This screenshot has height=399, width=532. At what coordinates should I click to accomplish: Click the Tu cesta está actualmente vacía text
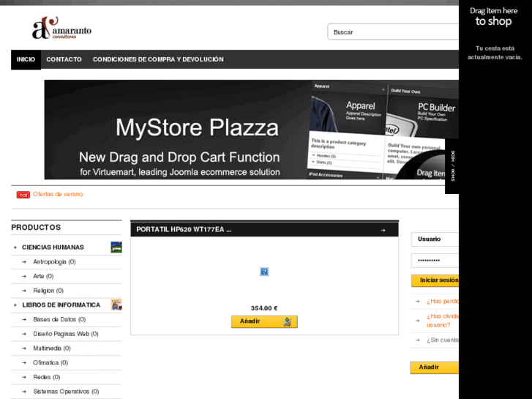(x=495, y=53)
